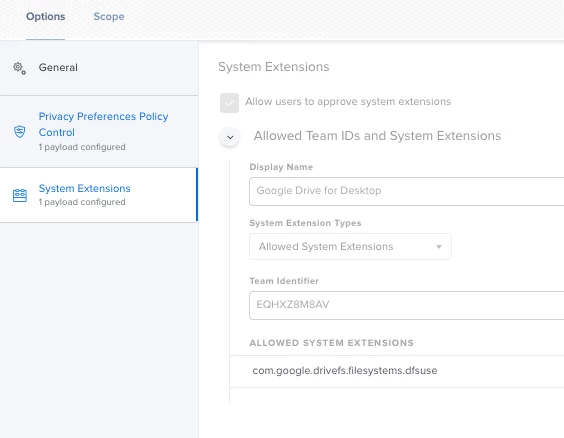Click the General gear icon

(x=19, y=68)
